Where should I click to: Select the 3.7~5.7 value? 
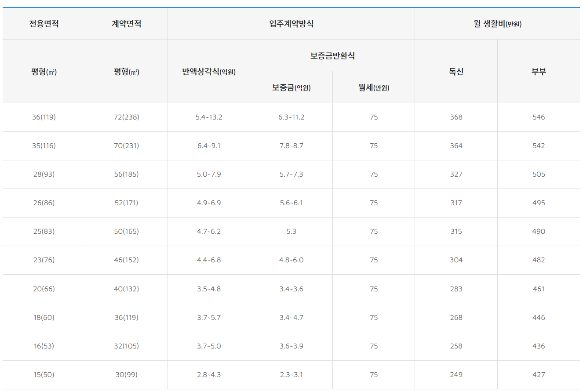click(209, 318)
